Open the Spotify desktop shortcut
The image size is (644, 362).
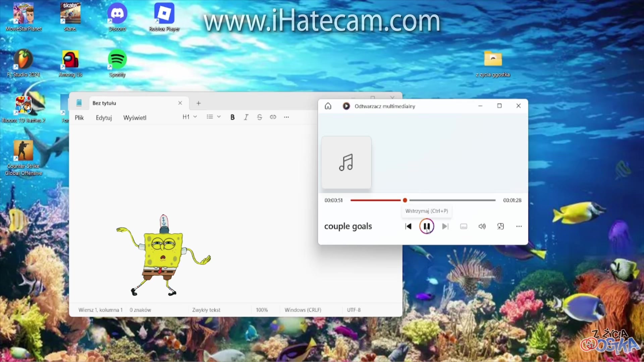click(x=117, y=63)
